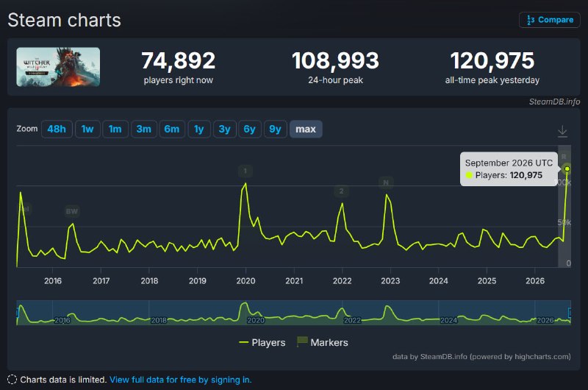Click the chart download icon
The image size is (588, 390).
click(562, 132)
